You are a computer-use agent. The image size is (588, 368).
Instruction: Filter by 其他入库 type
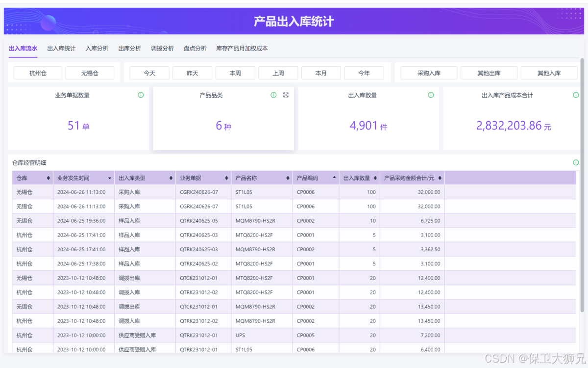tap(549, 73)
